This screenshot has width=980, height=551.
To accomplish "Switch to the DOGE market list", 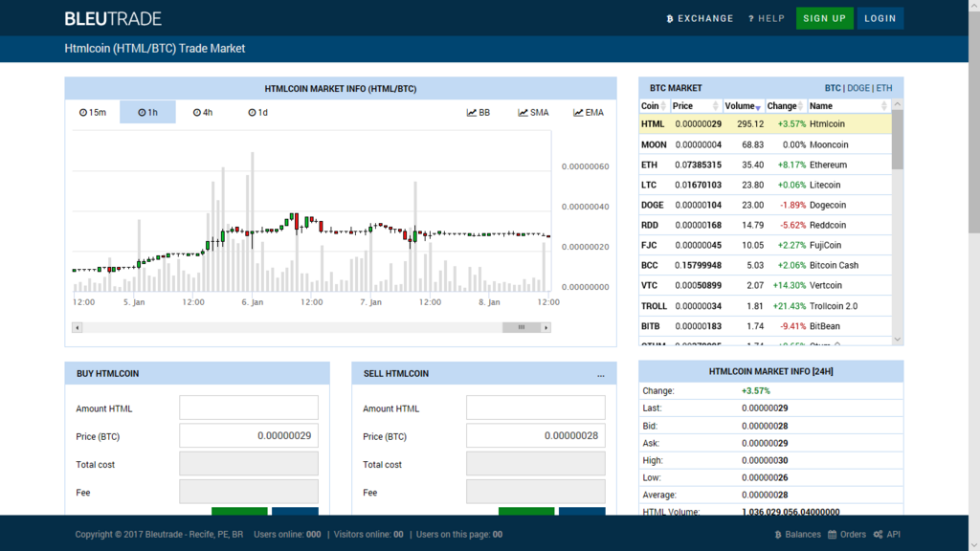I will [858, 88].
